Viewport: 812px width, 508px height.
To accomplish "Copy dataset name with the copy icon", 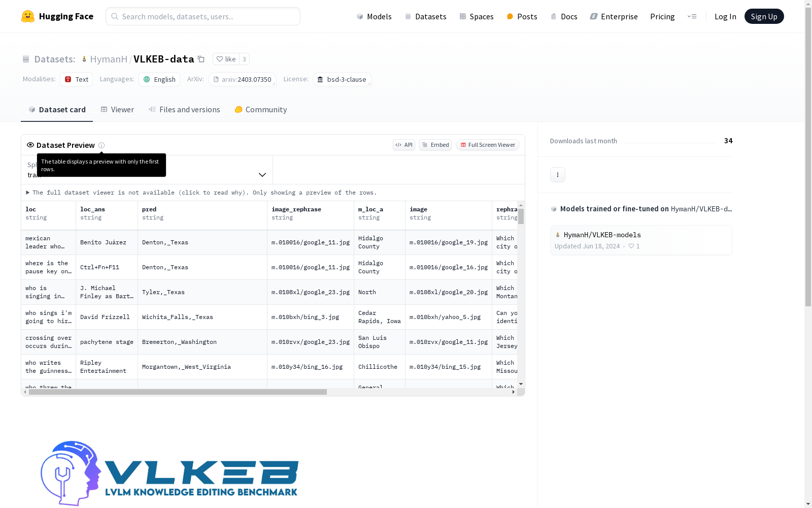I will click(201, 59).
